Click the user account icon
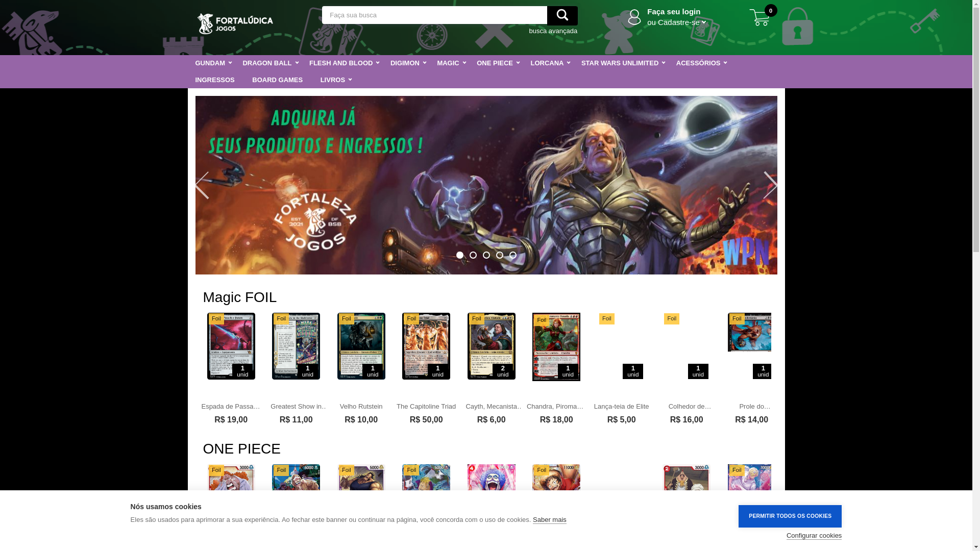 [x=634, y=17]
